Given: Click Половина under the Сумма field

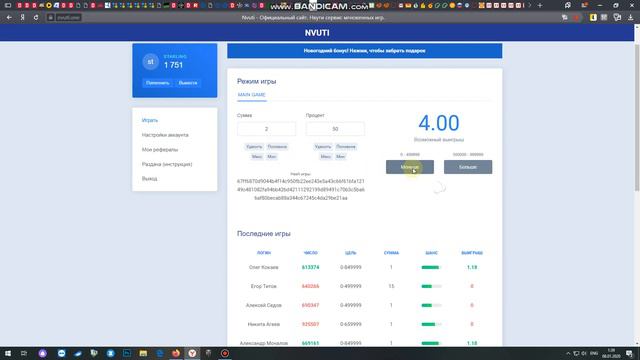Looking at the screenshot, I should [x=277, y=147].
